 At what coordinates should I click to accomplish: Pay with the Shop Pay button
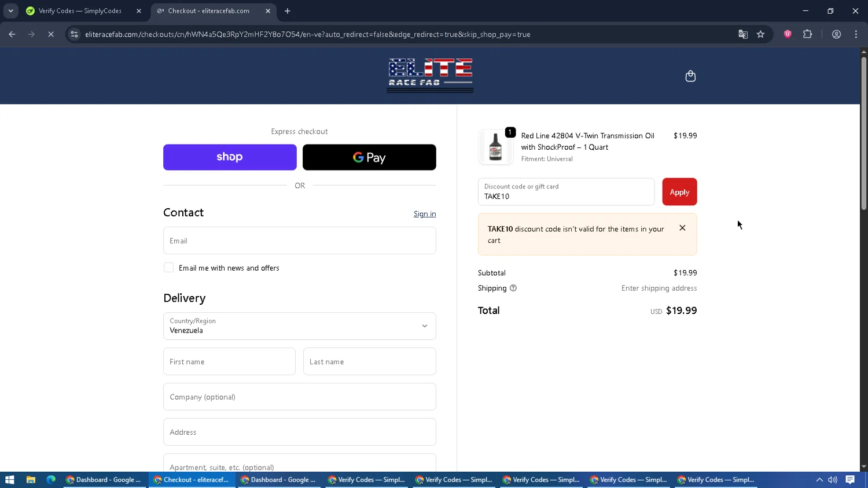(x=230, y=157)
